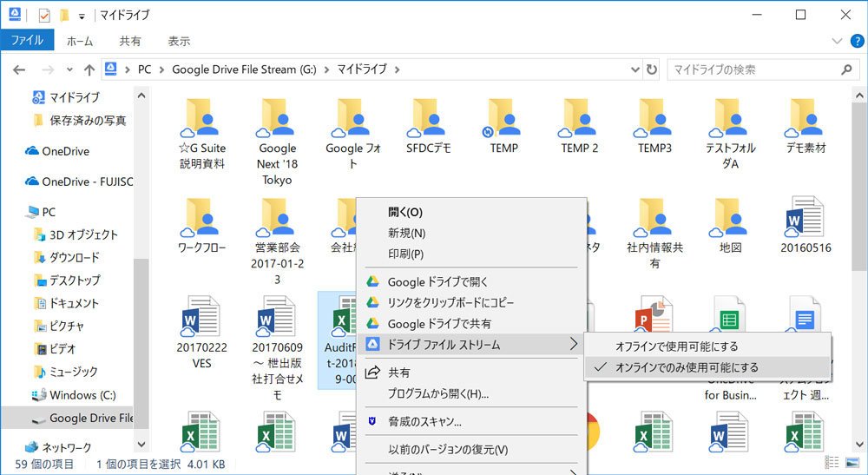This screenshot has width=868, height=475.
Task: Click PC in the address path
Action: pos(144,69)
